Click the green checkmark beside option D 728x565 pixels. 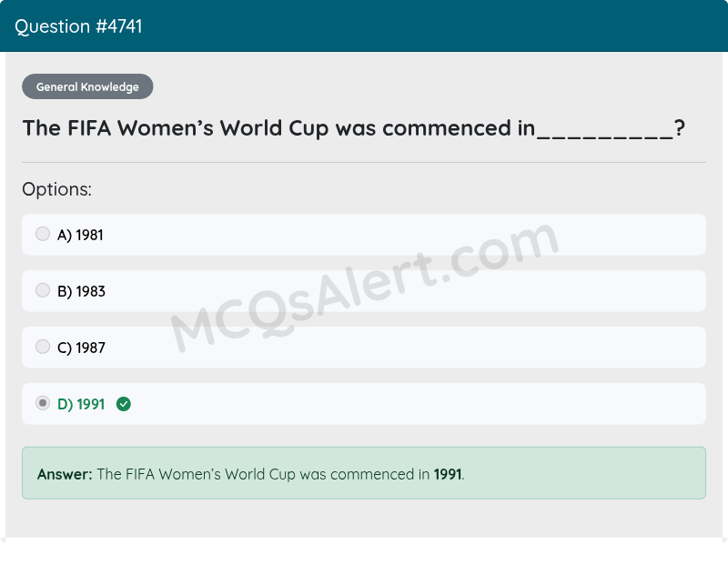click(x=123, y=403)
